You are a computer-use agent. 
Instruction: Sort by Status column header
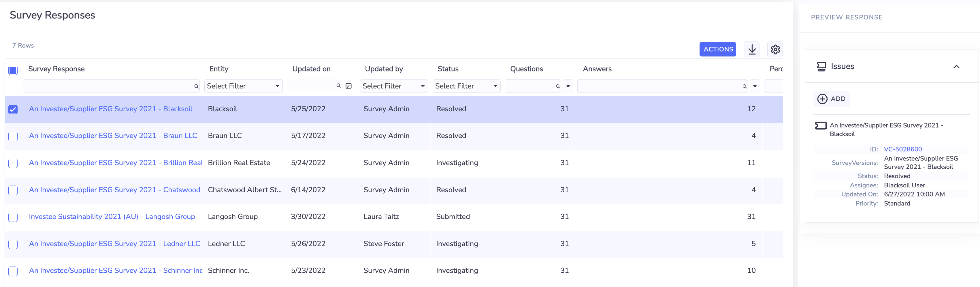click(x=448, y=69)
